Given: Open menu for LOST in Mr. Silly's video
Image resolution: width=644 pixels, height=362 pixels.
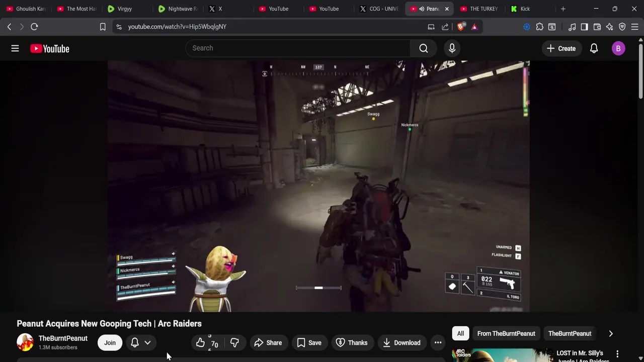Looking at the screenshot, I should pyautogui.click(x=617, y=354).
